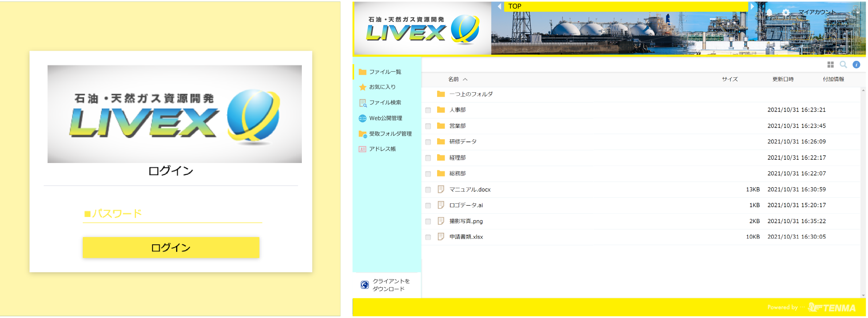Click the client download globe icon

365,285
